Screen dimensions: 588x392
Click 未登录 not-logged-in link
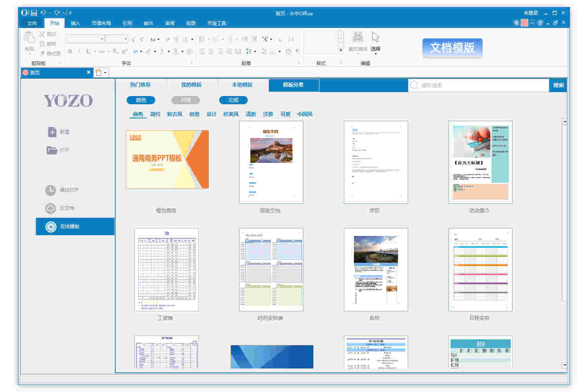click(531, 13)
